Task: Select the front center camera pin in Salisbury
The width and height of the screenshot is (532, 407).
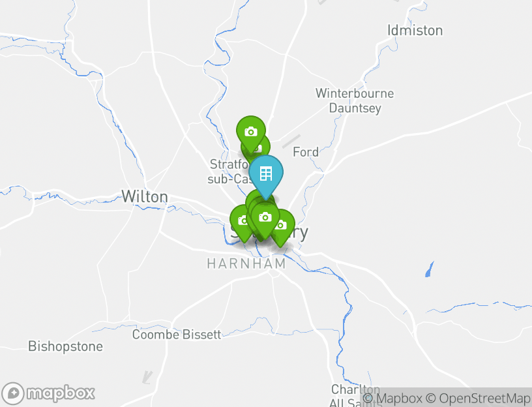Action: point(265,219)
